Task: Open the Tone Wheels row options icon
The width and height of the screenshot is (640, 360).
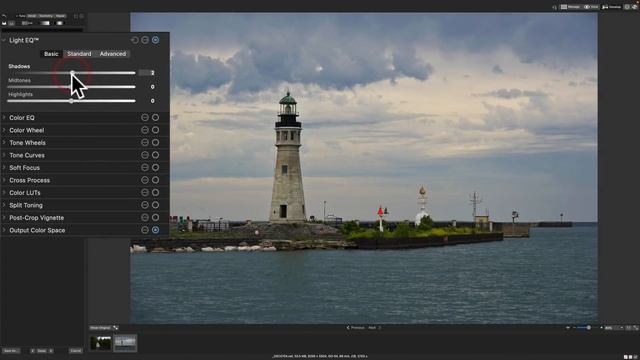Action: (145, 142)
